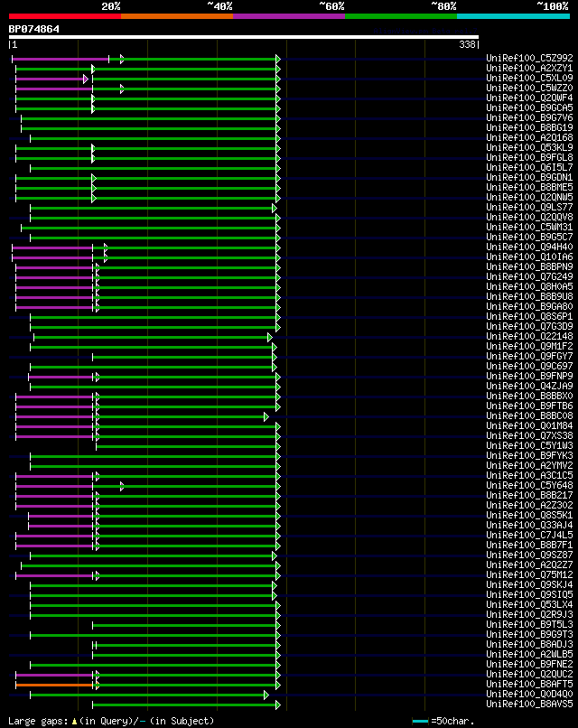Image resolution: width=578 pixels, height=728 pixels.
Task: Click the cyan ~100% identity legend bar
Action: [514, 16]
